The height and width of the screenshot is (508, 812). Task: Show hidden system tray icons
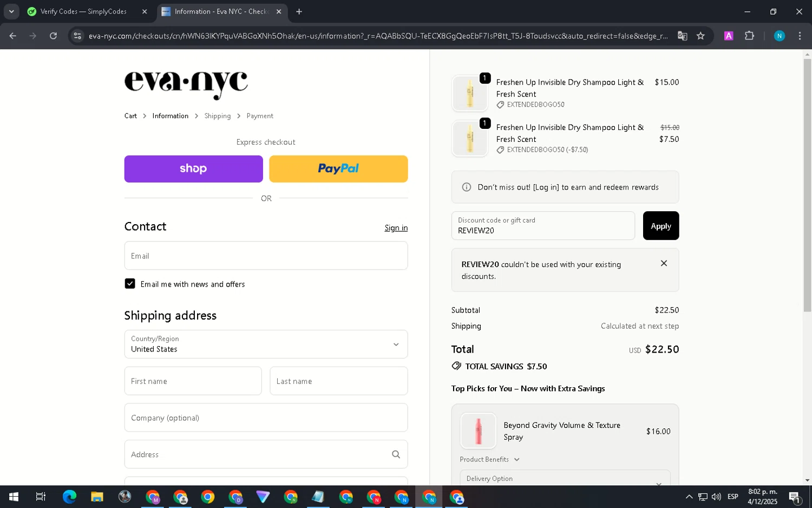click(689, 497)
